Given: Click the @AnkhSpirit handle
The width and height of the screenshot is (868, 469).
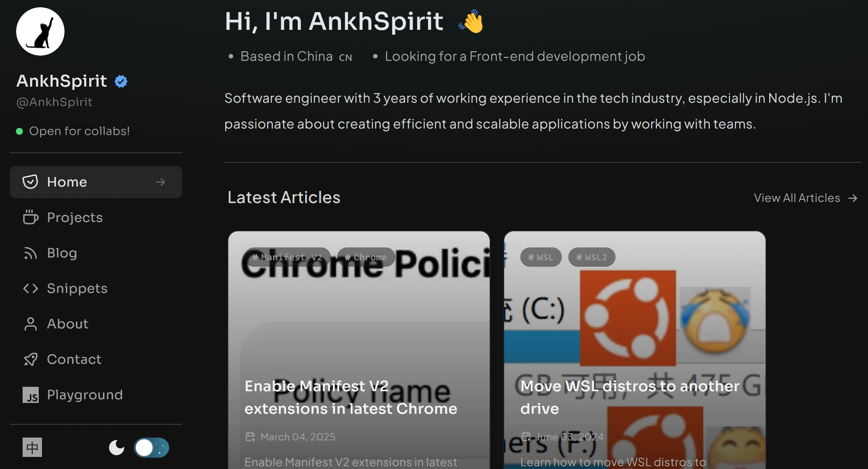Looking at the screenshot, I should [54, 102].
